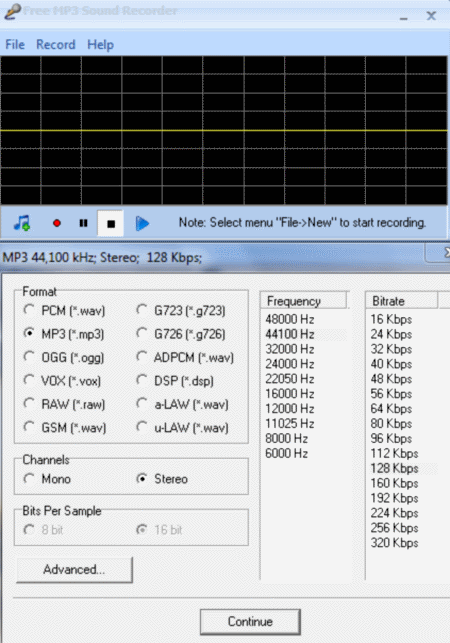Stop recording with the square stop button
Image resolution: width=450 pixels, height=643 pixels.
click(x=110, y=223)
